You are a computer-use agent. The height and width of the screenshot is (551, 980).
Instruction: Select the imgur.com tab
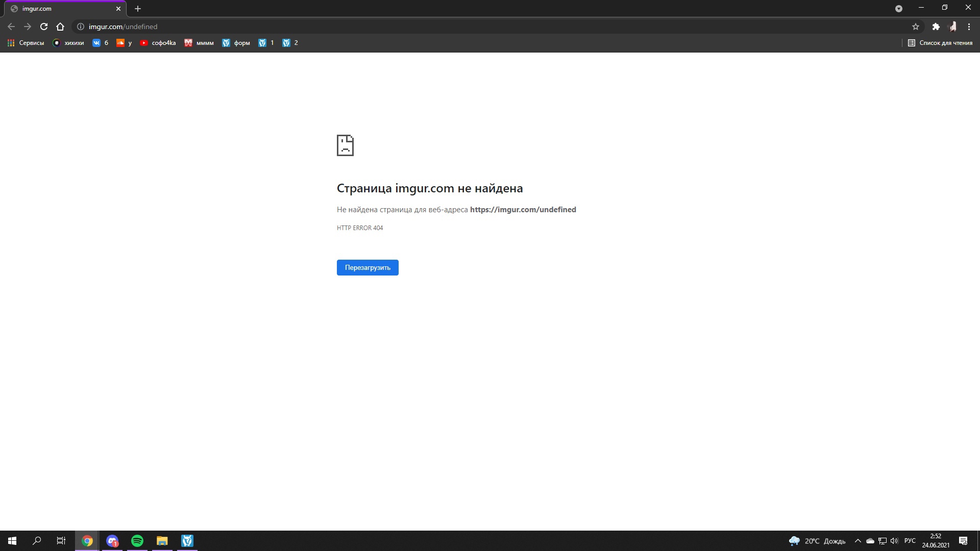65,9
